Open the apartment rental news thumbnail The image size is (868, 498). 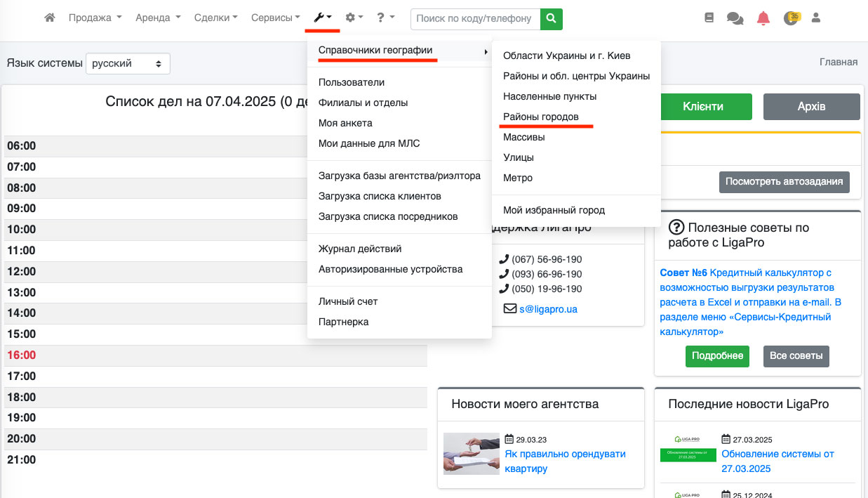[471, 454]
